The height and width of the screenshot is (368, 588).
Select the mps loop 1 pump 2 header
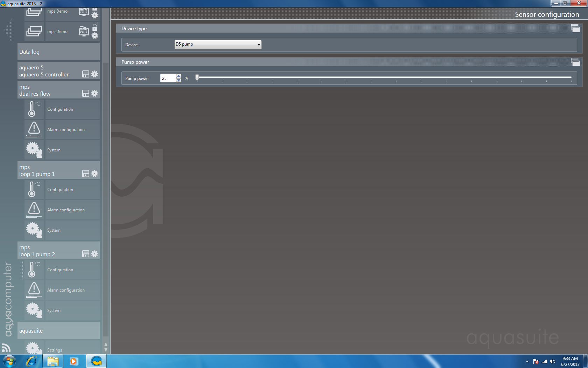pyautogui.click(x=58, y=251)
